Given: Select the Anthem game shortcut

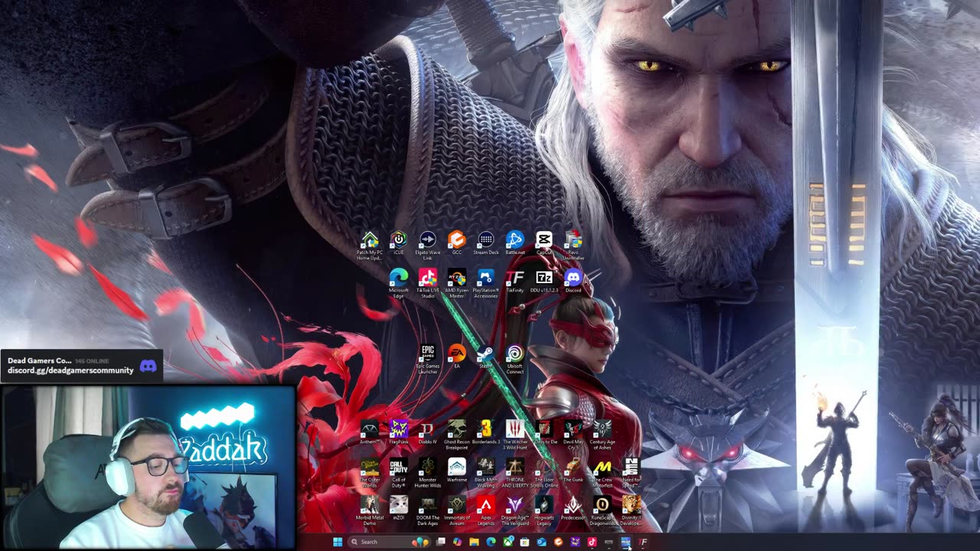Looking at the screenshot, I should click(370, 432).
